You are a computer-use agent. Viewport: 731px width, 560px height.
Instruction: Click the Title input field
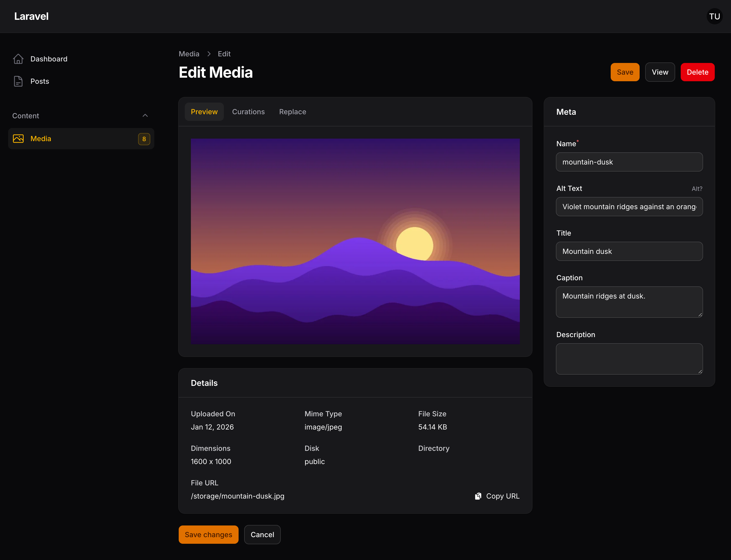click(x=629, y=251)
